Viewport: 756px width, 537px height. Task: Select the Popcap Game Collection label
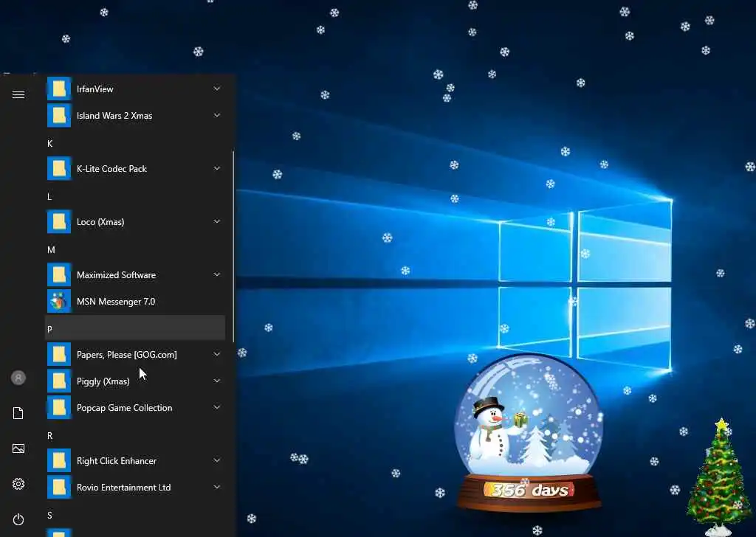click(124, 408)
